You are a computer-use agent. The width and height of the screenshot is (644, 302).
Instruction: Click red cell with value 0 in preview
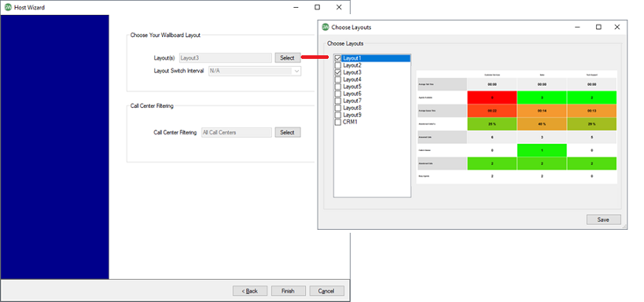[492, 98]
